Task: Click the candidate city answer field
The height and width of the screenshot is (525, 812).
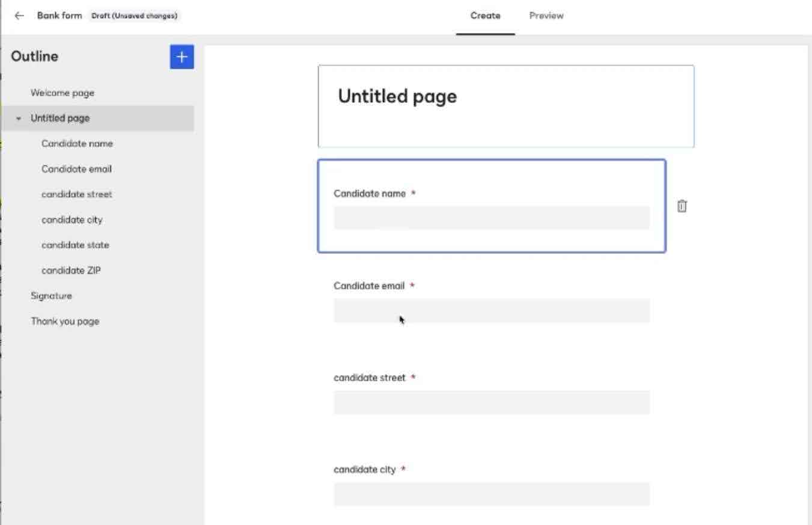Action: point(491,494)
